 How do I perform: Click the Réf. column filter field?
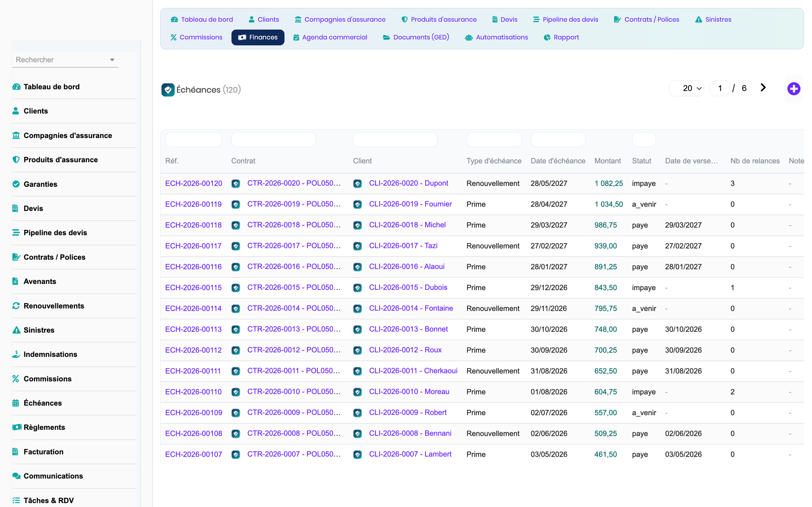[x=194, y=139]
